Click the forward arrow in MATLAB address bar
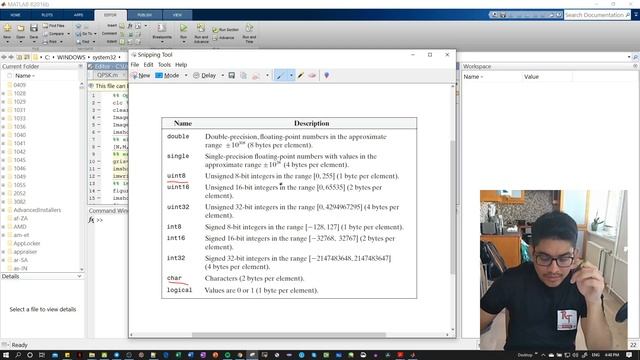This screenshot has width=640, height=360. [11, 57]
